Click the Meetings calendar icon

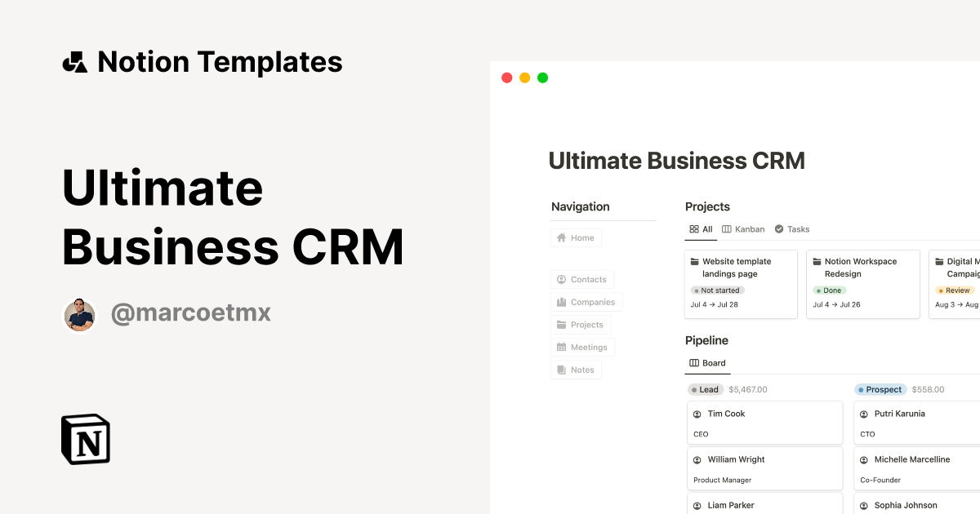tap(561, 348)
